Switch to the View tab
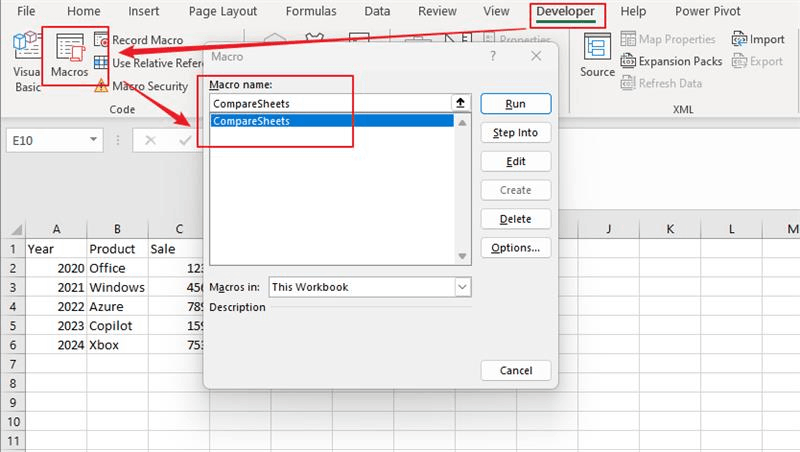The image size is (800, 452). click(496, 11)
